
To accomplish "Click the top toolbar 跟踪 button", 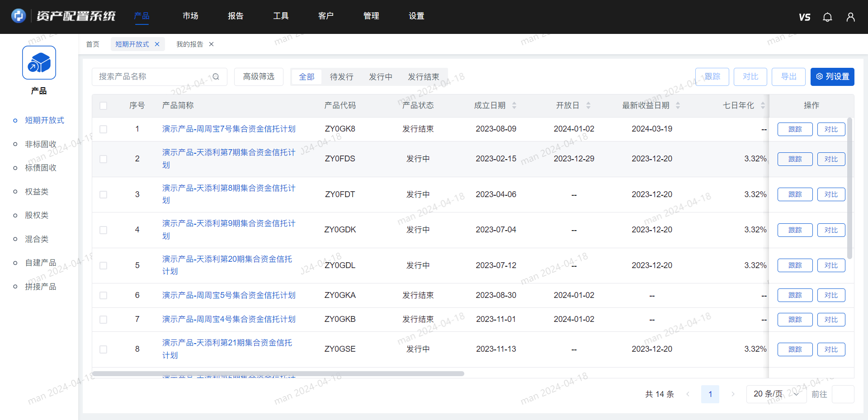I will click(x=712, y=77).
